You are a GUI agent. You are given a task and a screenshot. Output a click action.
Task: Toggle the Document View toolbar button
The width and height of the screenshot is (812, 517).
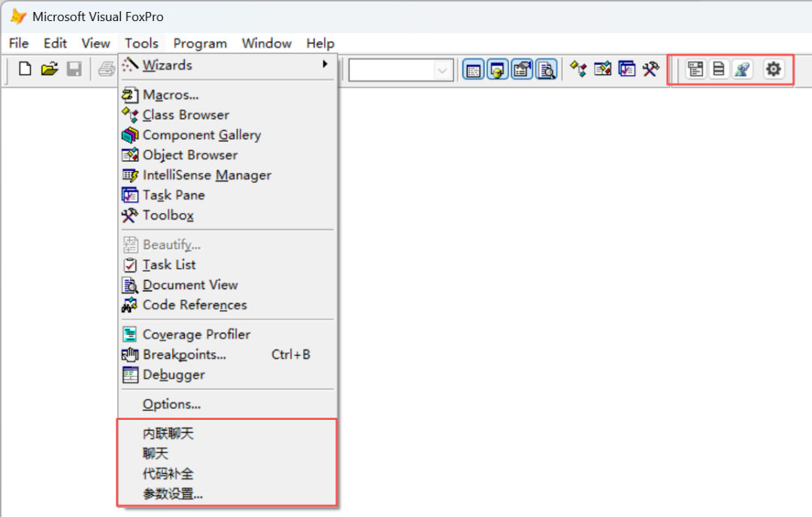click(547, 69)
